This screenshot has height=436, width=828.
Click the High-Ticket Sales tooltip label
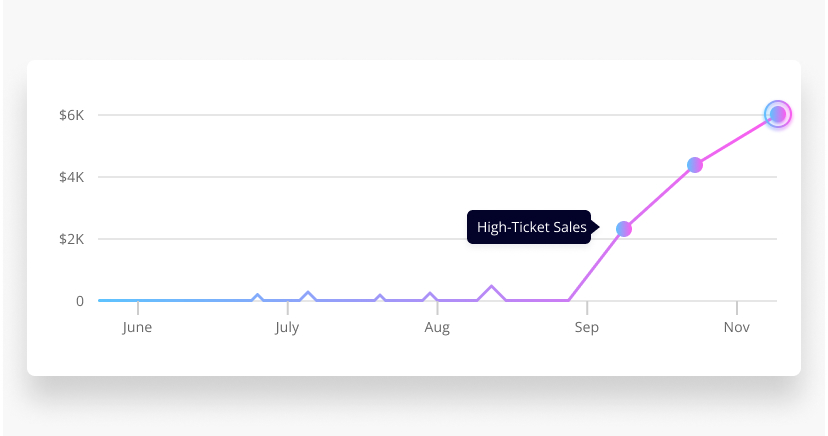tap(531, 227)
